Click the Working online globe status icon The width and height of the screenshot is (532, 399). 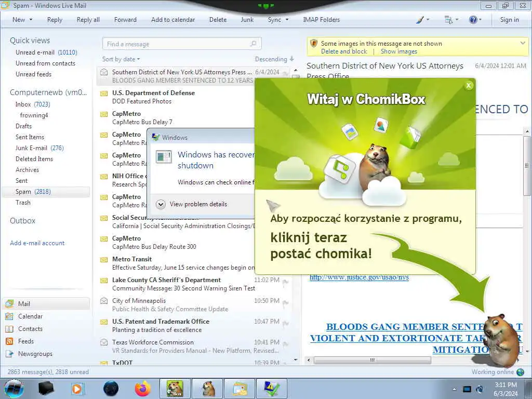pyautogui.click(x=520, y=372)
